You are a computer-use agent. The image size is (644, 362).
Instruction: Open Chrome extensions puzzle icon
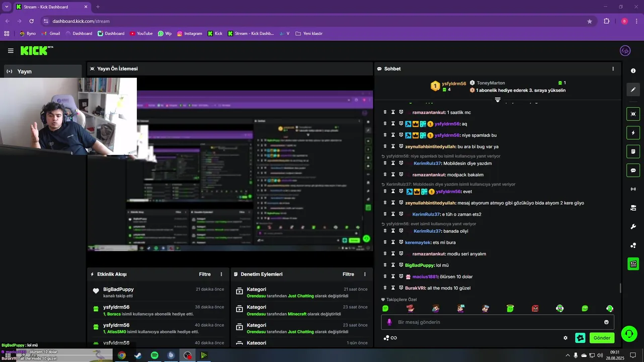[606, 21]
